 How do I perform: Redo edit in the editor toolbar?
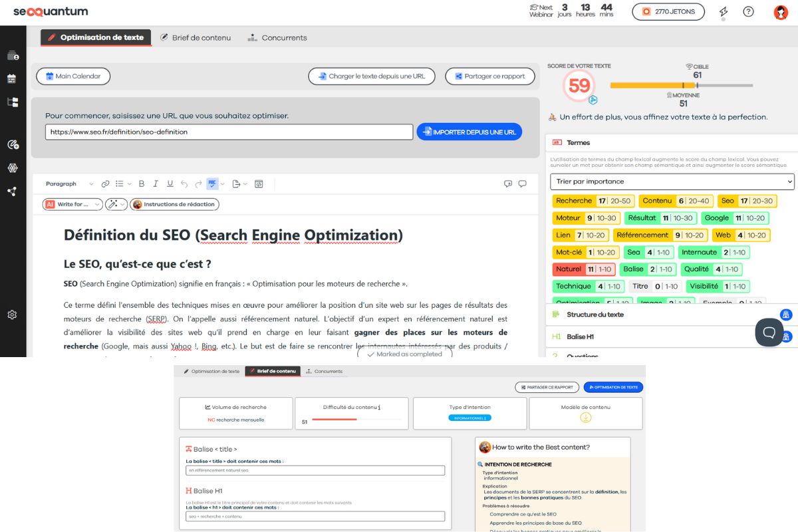pyautogui.click(x=198, y=184)
